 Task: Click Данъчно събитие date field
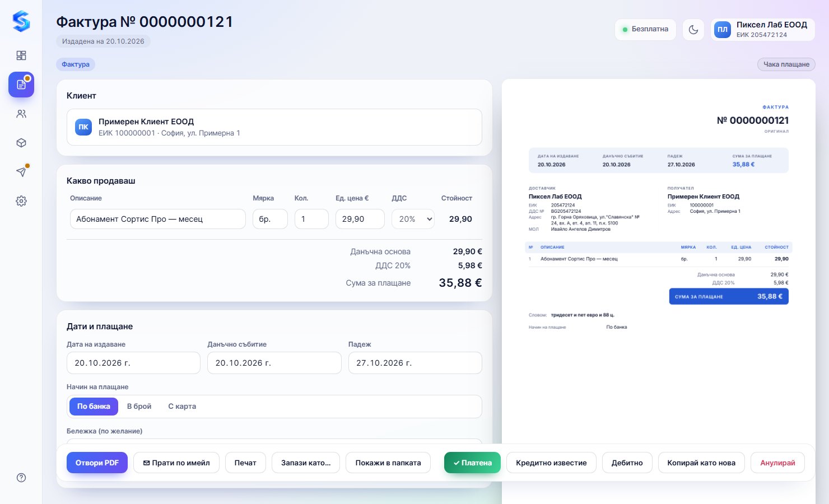click(274, 363)
